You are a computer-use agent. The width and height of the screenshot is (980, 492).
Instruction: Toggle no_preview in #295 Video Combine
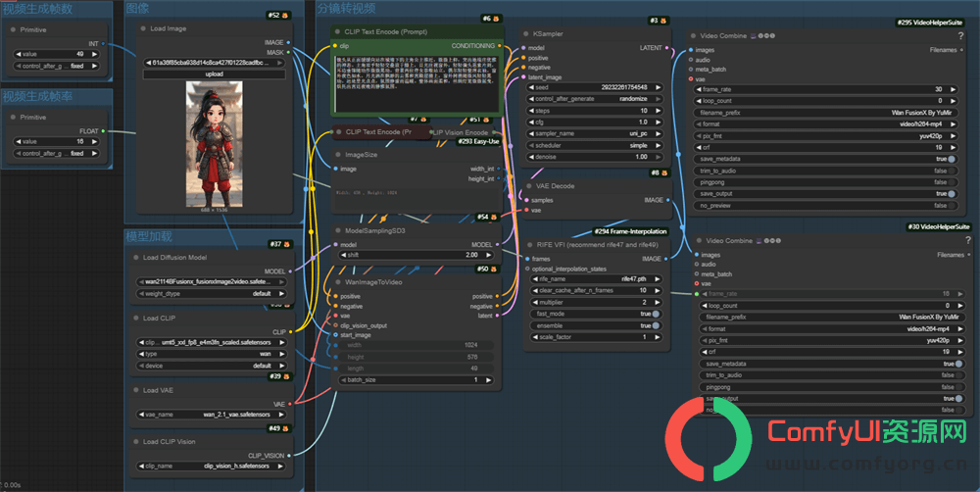click(952, 206)
